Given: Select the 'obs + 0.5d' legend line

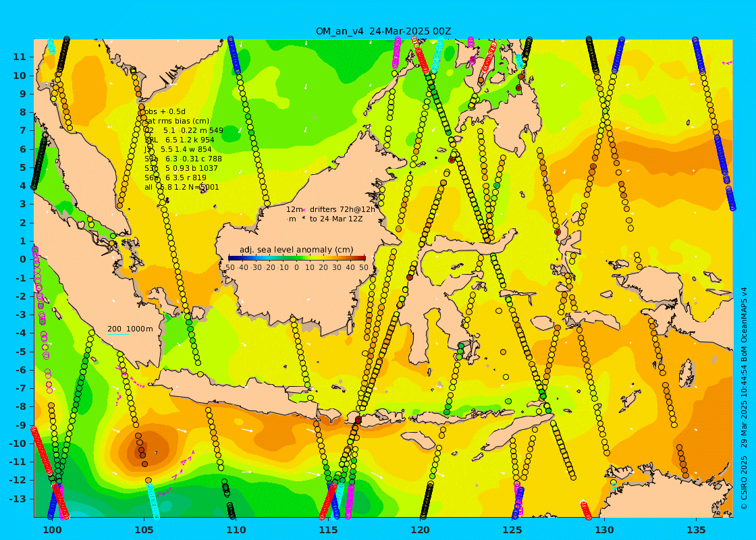Looking at the screenshot, I should point(165,111).
